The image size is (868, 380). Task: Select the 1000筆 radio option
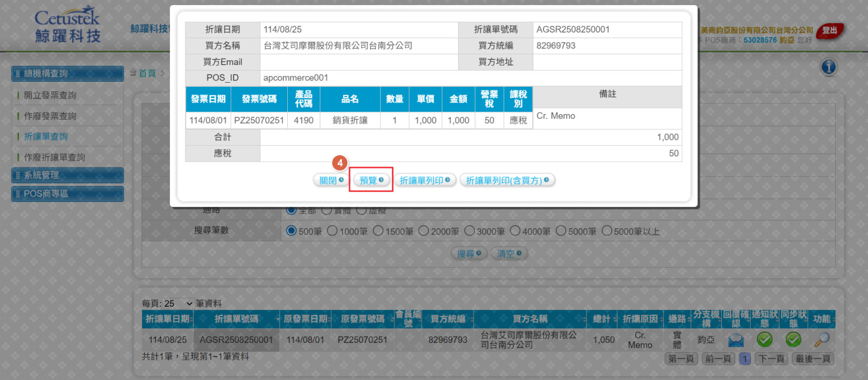pos(332,231)
